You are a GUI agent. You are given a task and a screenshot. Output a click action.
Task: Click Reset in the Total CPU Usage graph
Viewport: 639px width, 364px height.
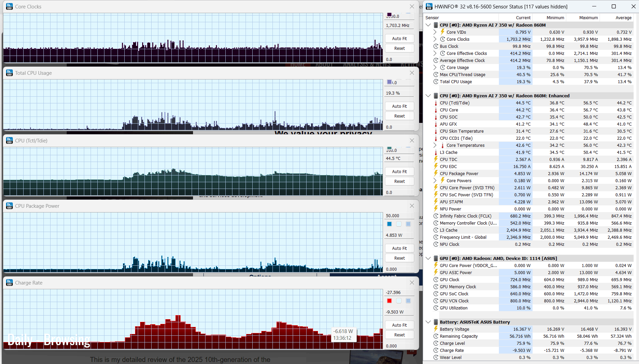[400, 116]
